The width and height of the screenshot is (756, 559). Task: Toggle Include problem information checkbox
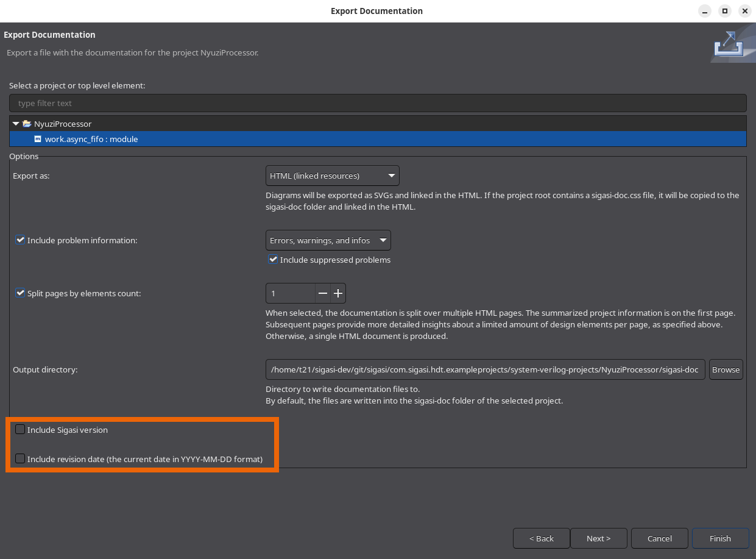point(20,240)
